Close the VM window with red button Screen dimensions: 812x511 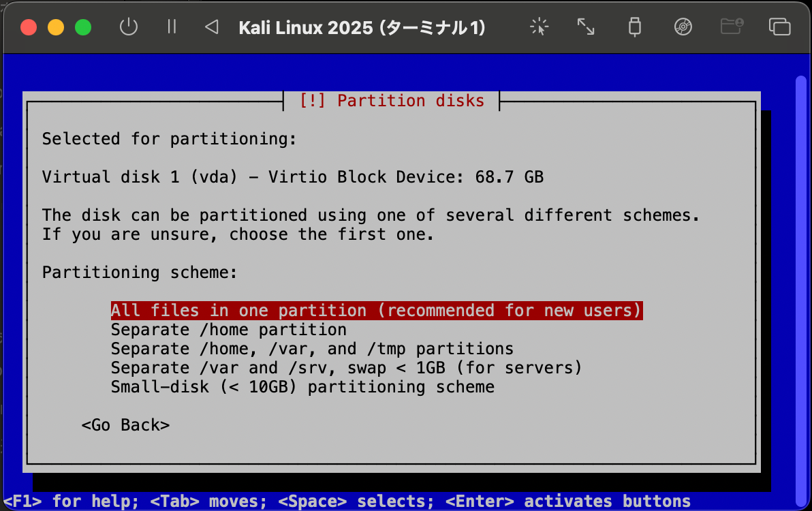click(29, 27)
